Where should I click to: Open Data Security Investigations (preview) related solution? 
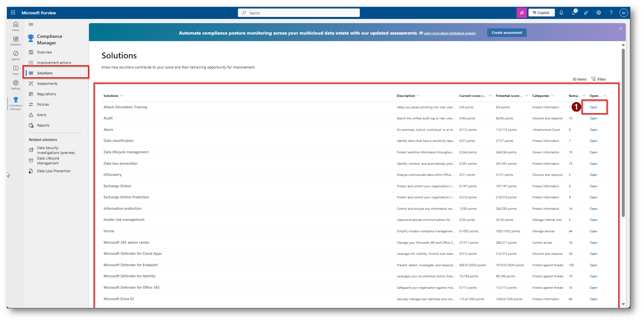56,150
